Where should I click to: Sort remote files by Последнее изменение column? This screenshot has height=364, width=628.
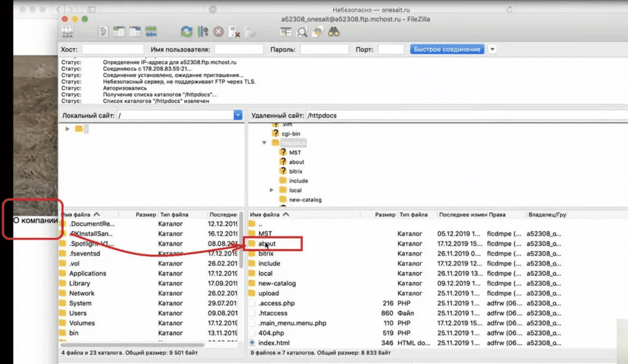pos(462,215)
